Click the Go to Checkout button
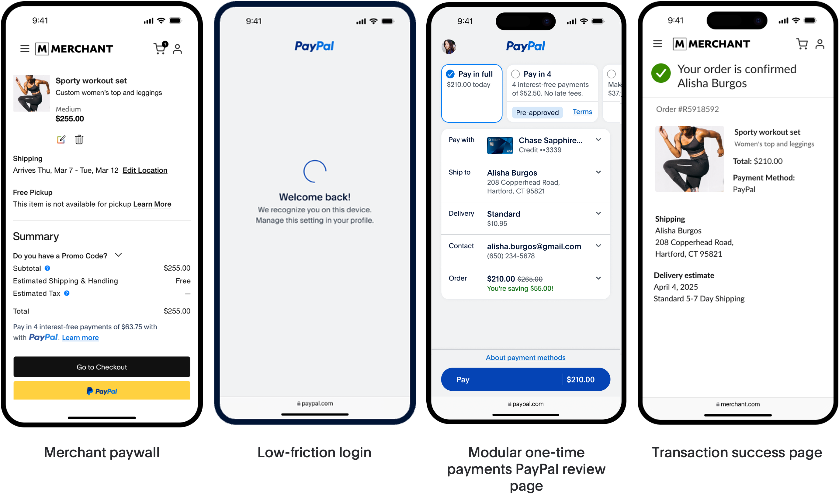The image size is (839, 504). tap(101, 366)
